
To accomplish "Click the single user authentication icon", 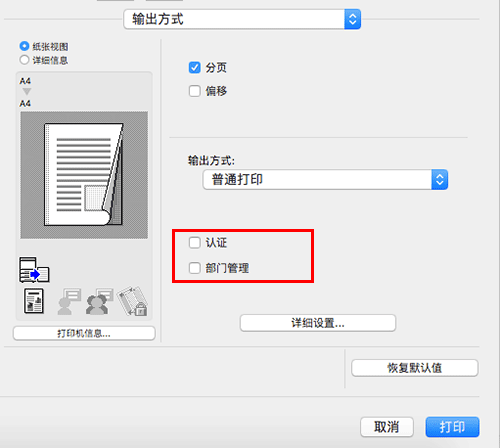I will [69, 301].
